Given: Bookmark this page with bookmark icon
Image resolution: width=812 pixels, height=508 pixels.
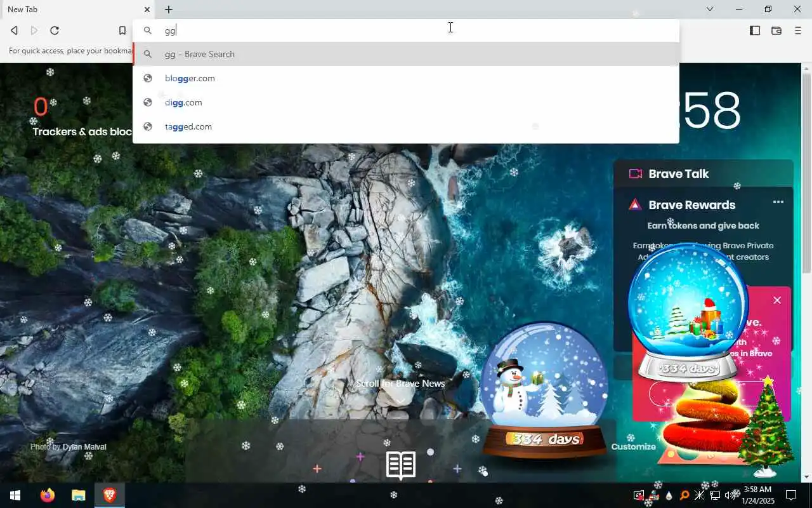Looking at the screenshot, I should pyautogui.click(x=122, y=30).
